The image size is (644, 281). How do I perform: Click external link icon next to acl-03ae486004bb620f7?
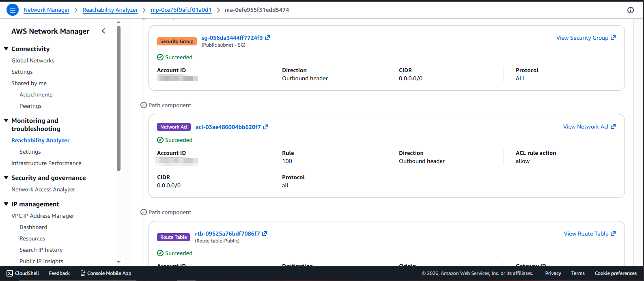pyautogui.click(x=265, y=127)
